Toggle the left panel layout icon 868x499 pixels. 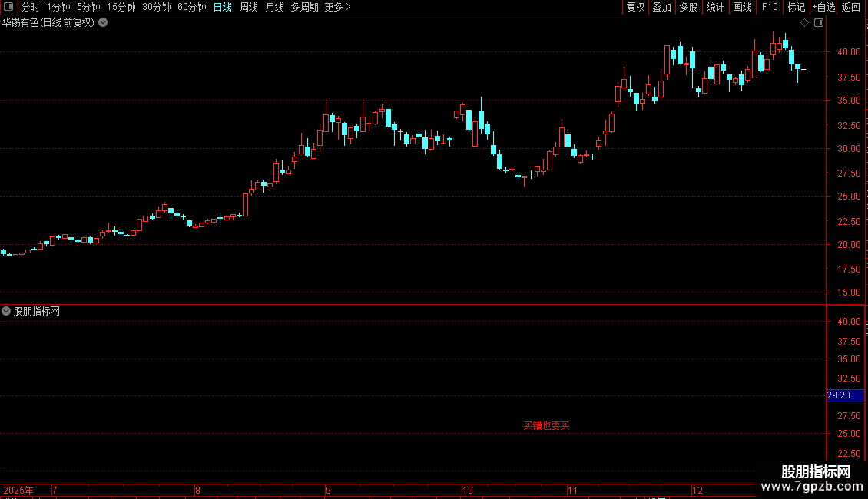(x=8, y=7)
